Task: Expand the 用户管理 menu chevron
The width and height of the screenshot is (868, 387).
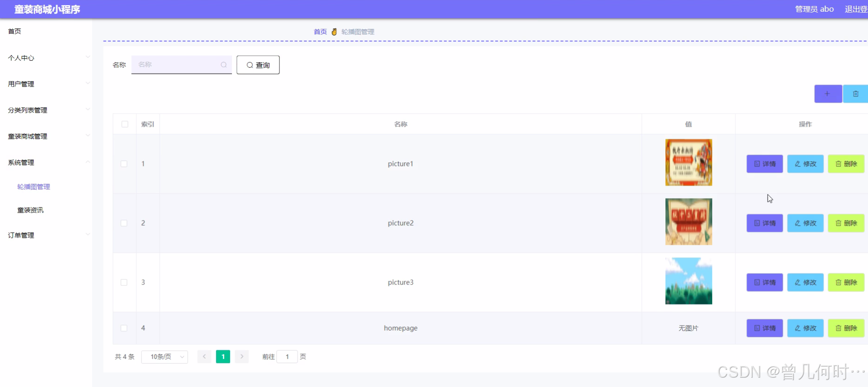Action: point(88,83)
